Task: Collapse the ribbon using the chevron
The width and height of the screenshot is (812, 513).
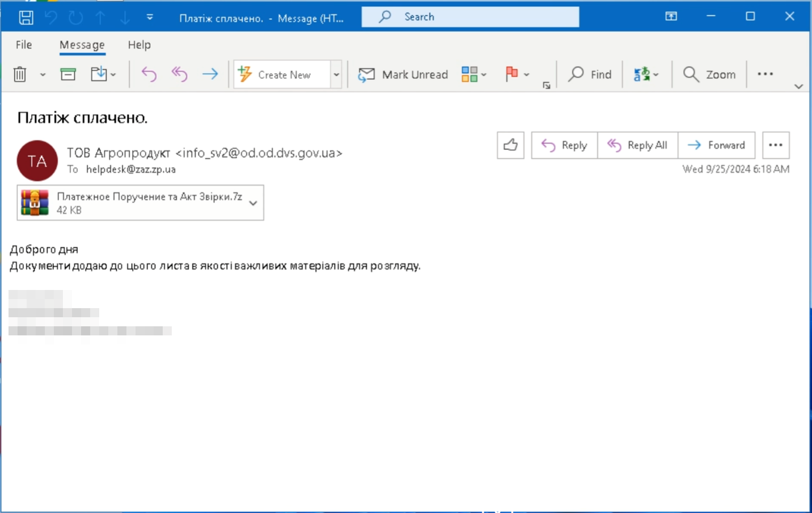Action: click(798, 86)
